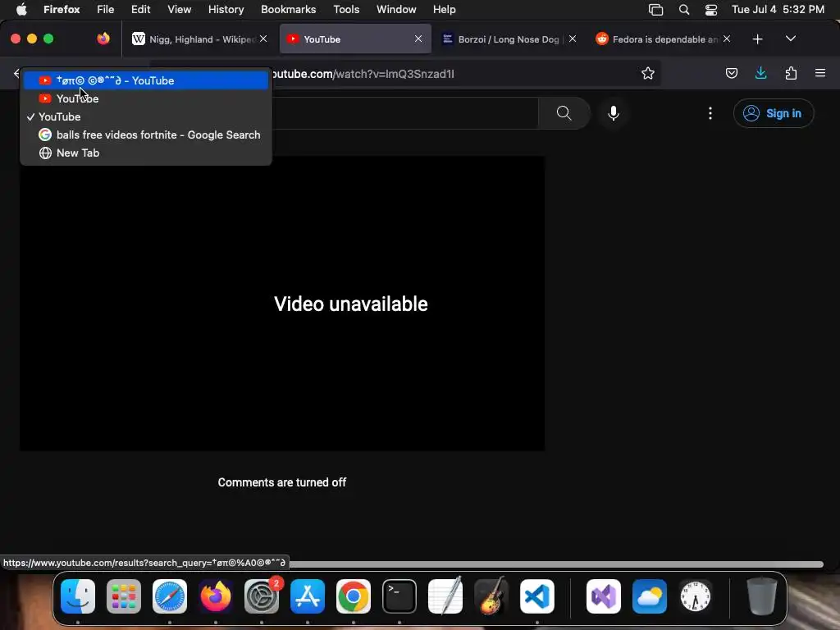Open TextEdit from the Dock
This screenshot has width=840, height=630.
[445, 596]
